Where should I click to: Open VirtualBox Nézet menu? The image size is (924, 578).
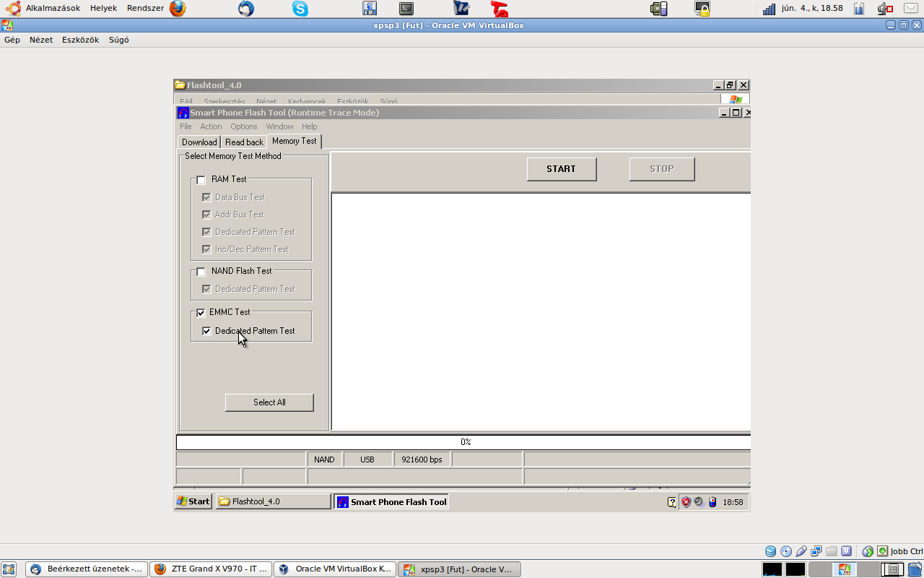point(41,40)
